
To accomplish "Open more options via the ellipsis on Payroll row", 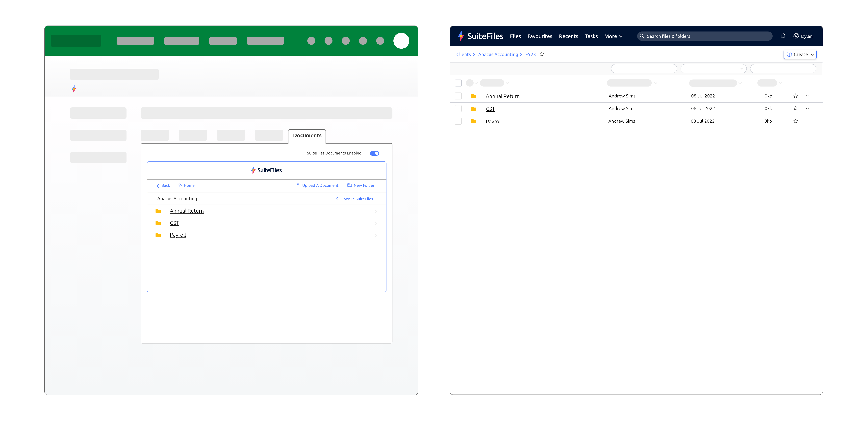I will click(808, 121).
